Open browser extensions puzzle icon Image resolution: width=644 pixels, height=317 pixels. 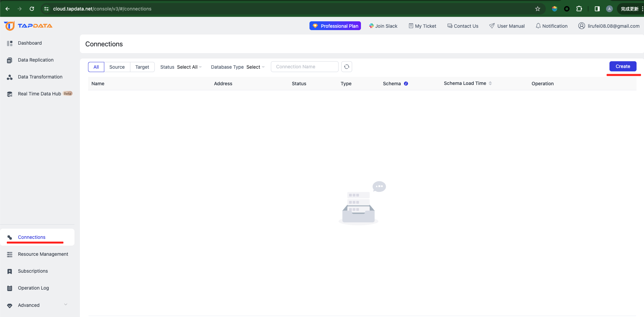tap(579, 9)
